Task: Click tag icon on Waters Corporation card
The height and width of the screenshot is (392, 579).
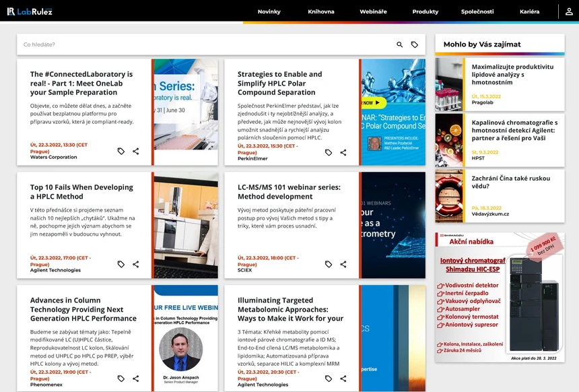Action: coord(121,151)
